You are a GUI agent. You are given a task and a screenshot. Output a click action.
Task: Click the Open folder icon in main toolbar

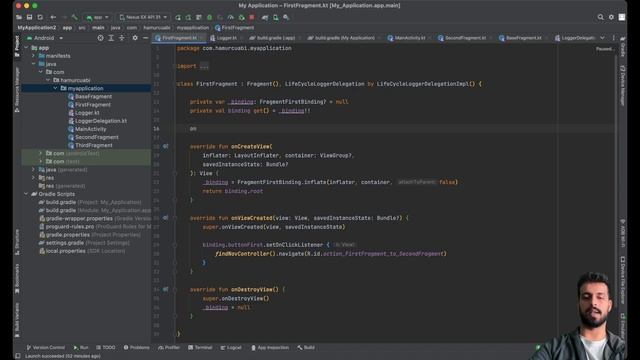click(x=19, y=17)
